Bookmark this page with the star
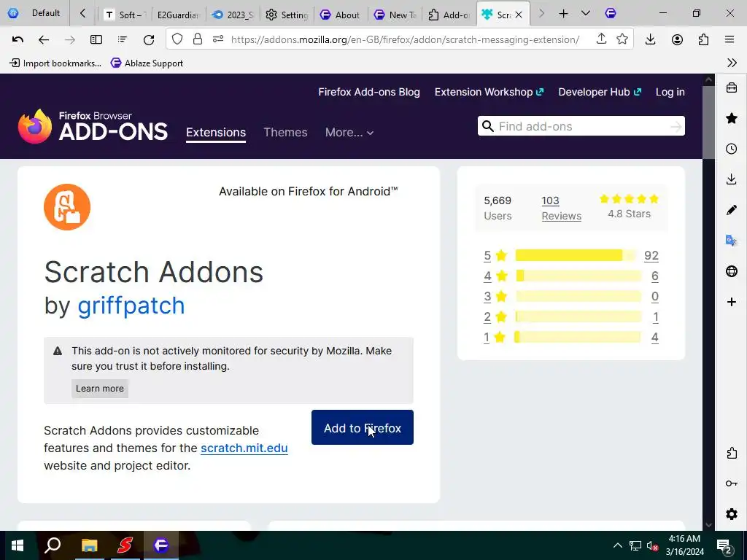The width and height of the screenshot is (747, 560). (622, 39)
